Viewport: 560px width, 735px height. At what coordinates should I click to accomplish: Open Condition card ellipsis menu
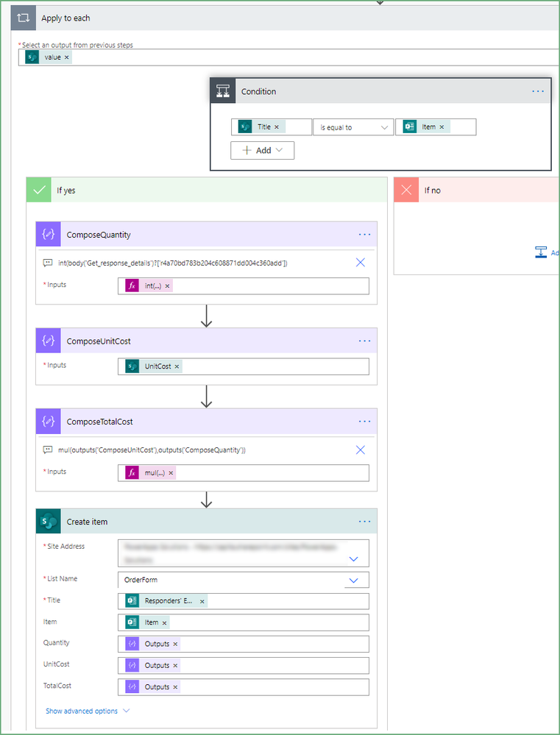[x=538, y=91]
